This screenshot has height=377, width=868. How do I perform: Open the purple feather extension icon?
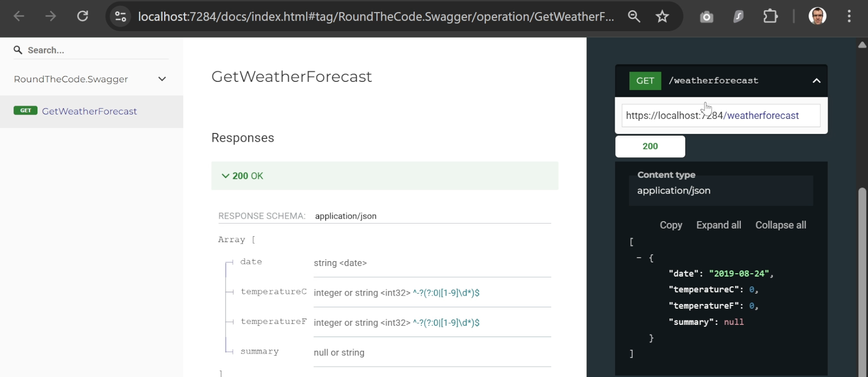coord(738,17)
